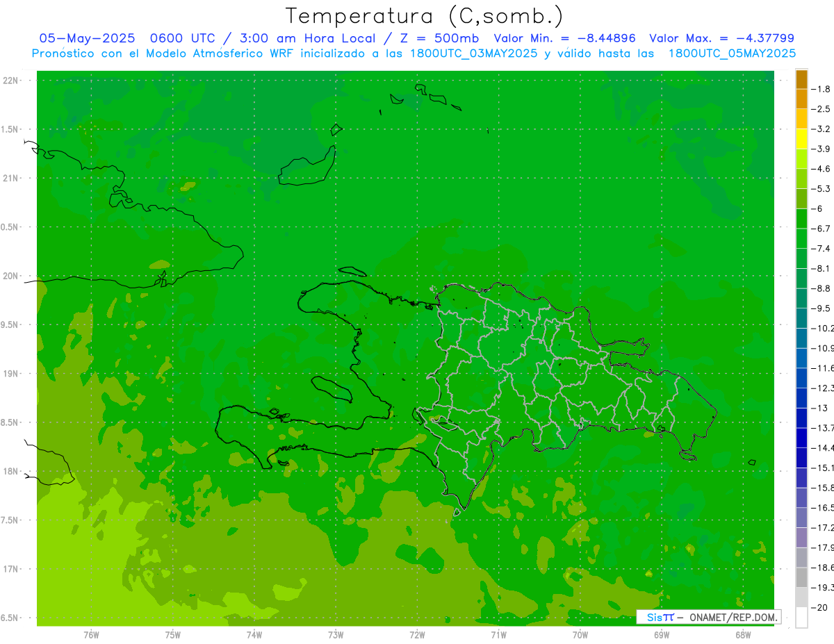Click the title 'Temperatura (C,somb.)'
This screenshot has width=834, height=644.
pos(425,16)
